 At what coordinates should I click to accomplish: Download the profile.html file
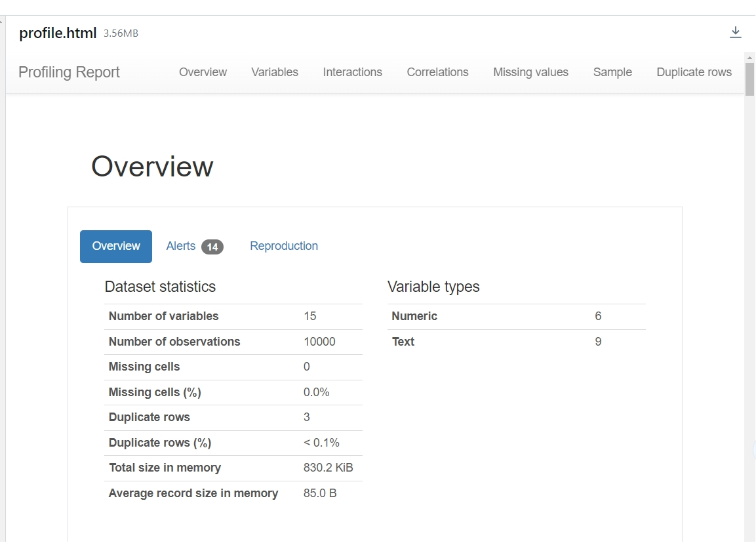point(735,32)
